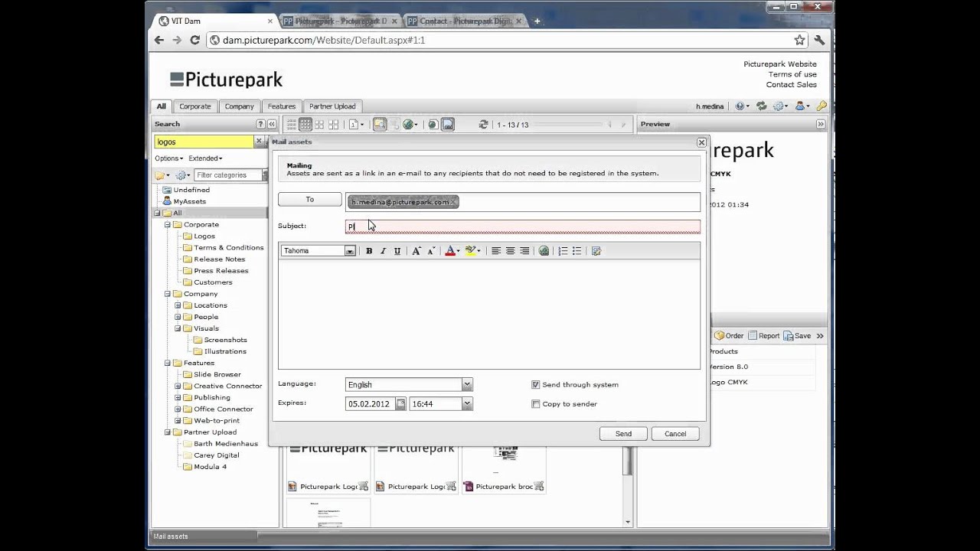Click the Save button in Preview panel

[797, 336]
